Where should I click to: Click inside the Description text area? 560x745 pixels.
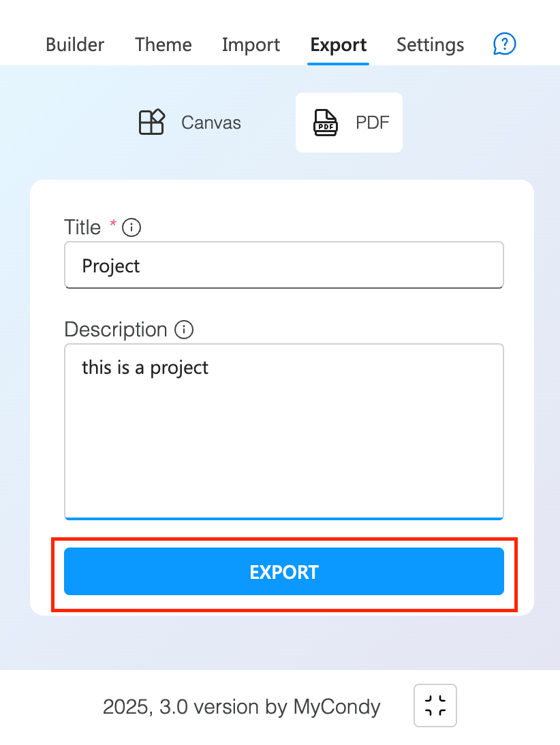284,432
